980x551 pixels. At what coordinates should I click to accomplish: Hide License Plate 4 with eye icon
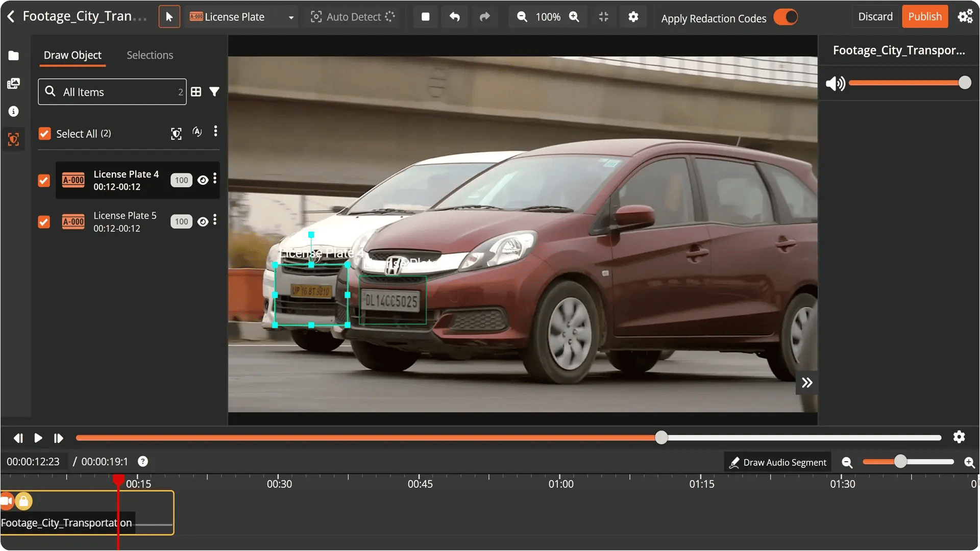coord(203,180)
